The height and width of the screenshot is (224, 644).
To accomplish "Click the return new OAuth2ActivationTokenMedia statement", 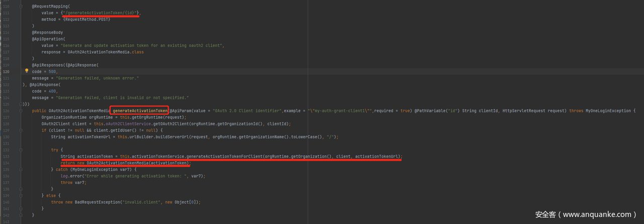I will tap(125, 163).
